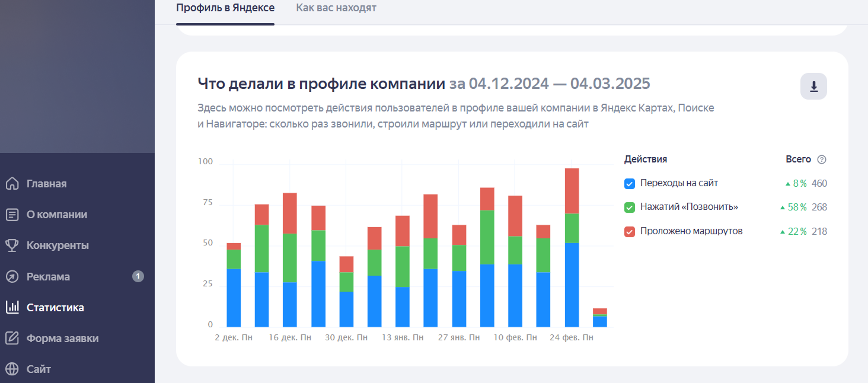This screenshot has height=383, width=868.
Task: Click the 10 фев. Пн axis label
Action: [515, 337]
